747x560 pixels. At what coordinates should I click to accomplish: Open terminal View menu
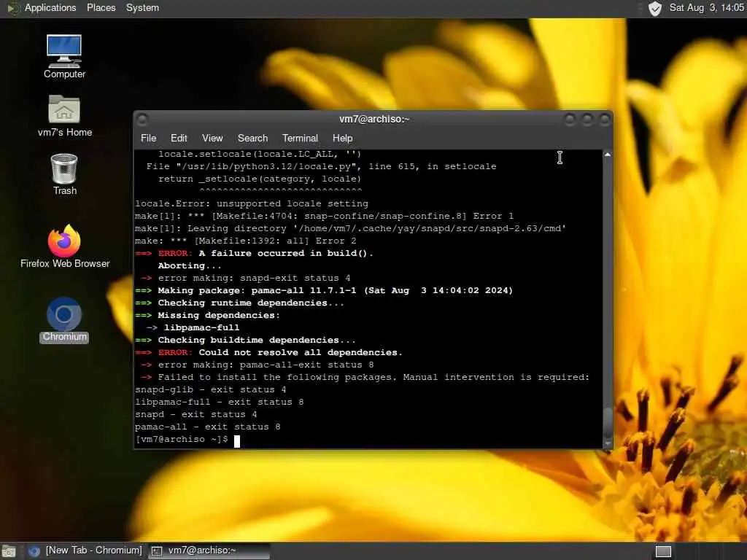click(x=212, y=138)
